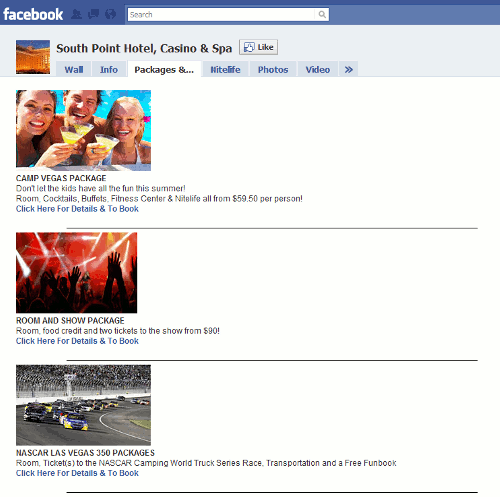Open the messages icon in header
The width and height of the screenshot is (500, 497).
[93, 14]
